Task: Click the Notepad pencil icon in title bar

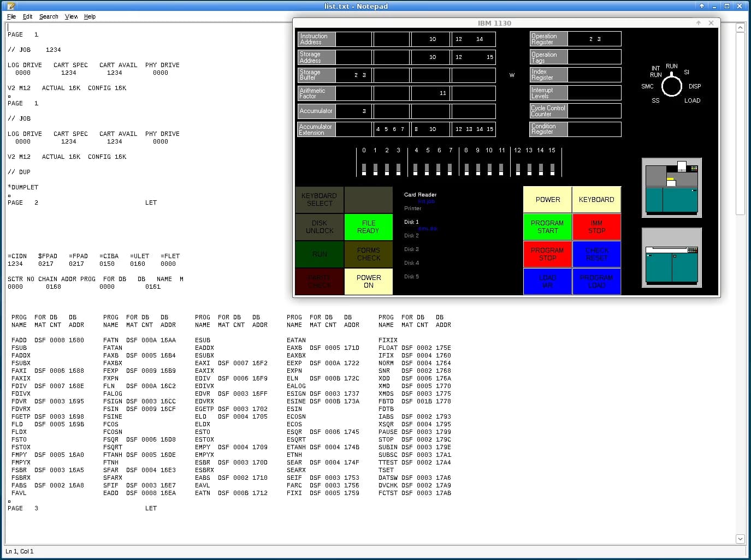Action: (x=11, y=6)
